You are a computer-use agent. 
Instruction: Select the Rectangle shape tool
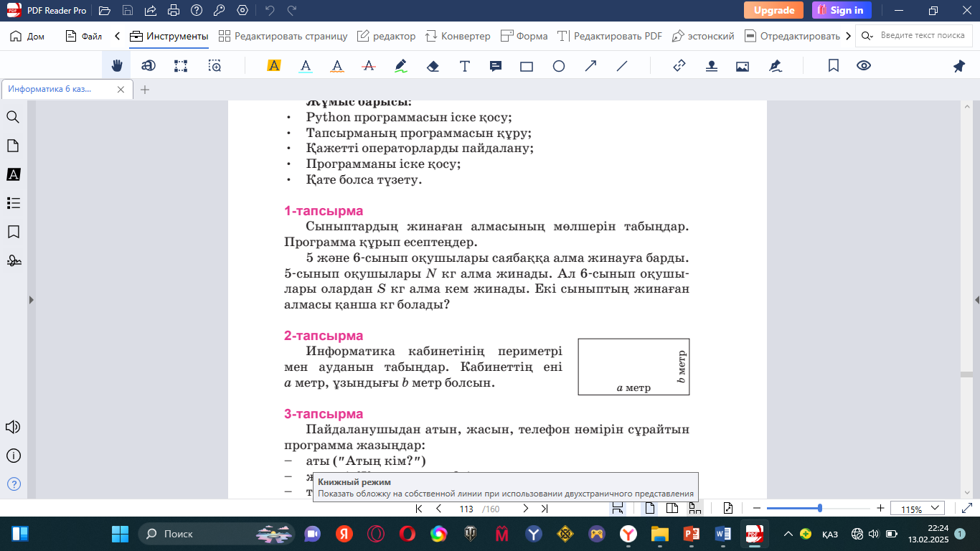527,66
